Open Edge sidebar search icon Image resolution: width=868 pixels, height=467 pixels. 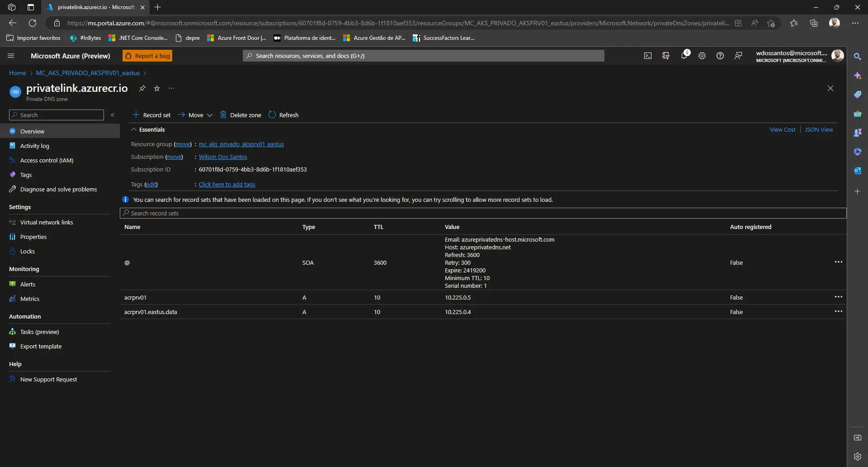(857, 57)
